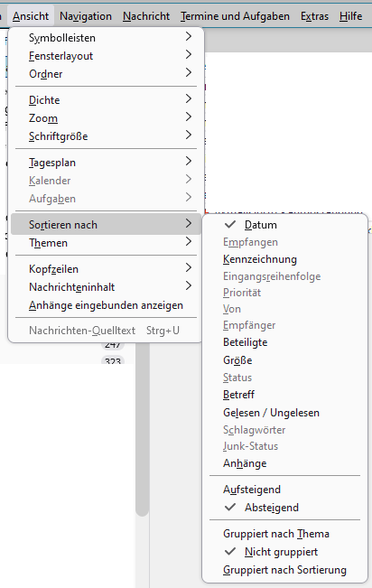Expand the Themen submenu
This screenshot has width=372, height=588.
click(x=106, y=242)
